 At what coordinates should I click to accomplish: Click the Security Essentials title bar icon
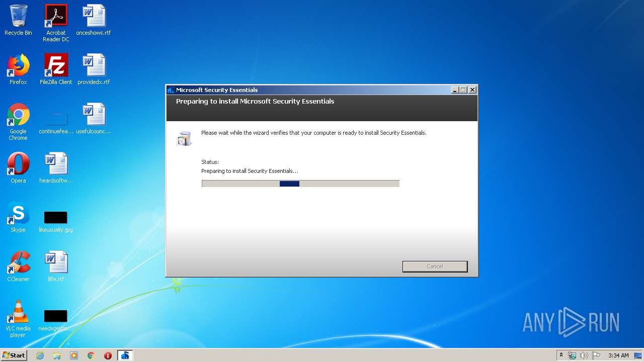171,90
